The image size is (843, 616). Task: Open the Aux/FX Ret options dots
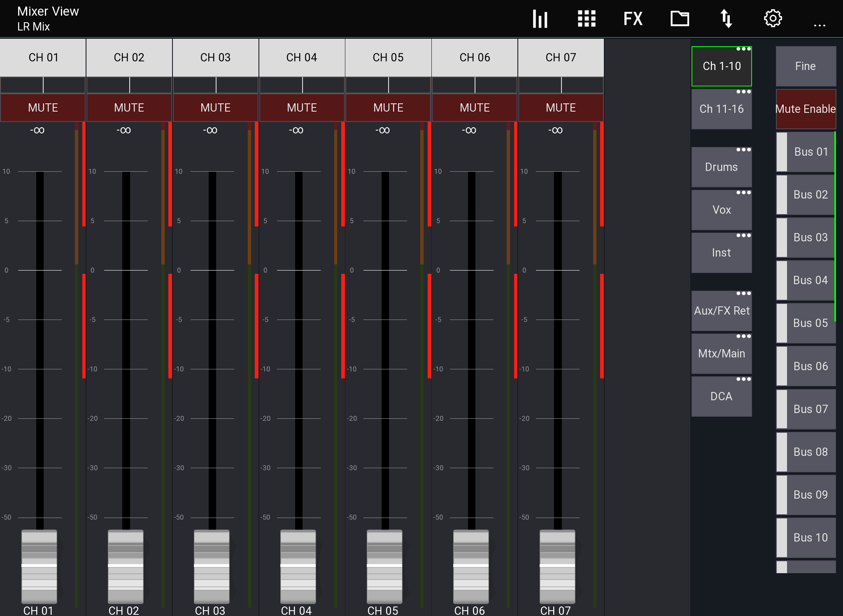click(x=743, y=294)
